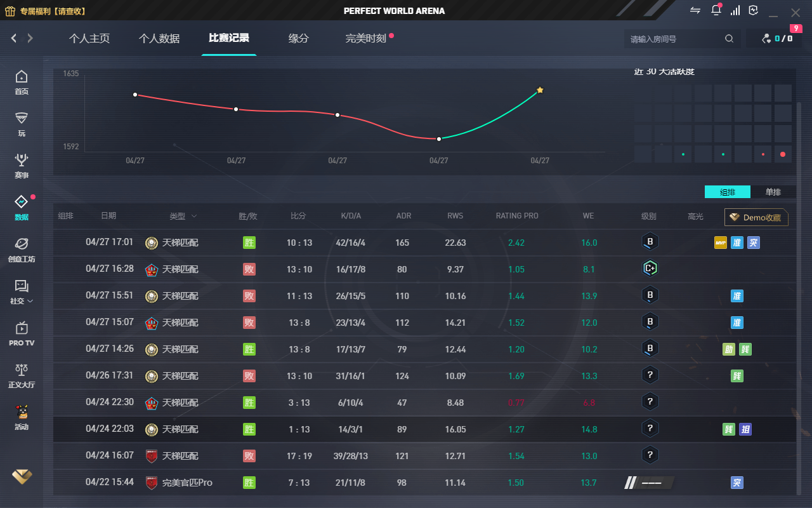Switch to the 个人数据 tab
Viewport: 812px width, 508px height.
(159, 39)
